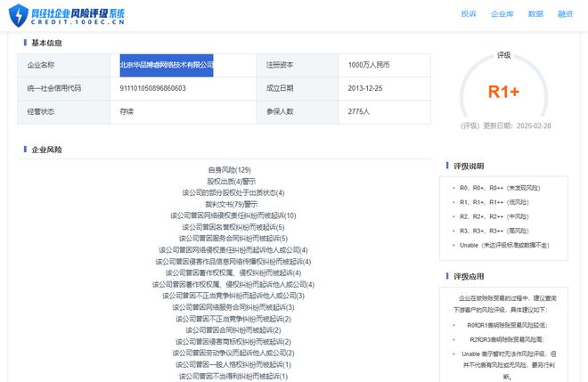The width and height of the screenshot is (588, 382).
Task: Click 不正当竞争纠纷而起诉他人或公司(3) row
Action: [233, 296]
